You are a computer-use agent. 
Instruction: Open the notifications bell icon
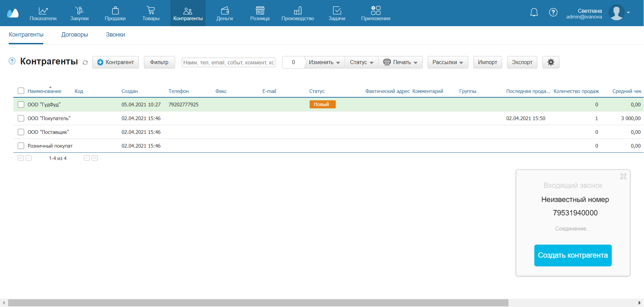[x=534, y=13]
